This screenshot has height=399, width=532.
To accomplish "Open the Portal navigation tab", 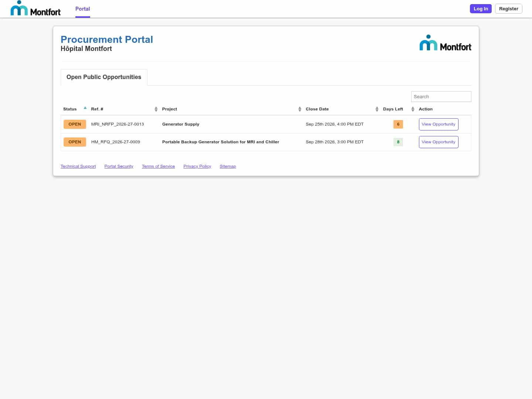I will click(83, 9).
